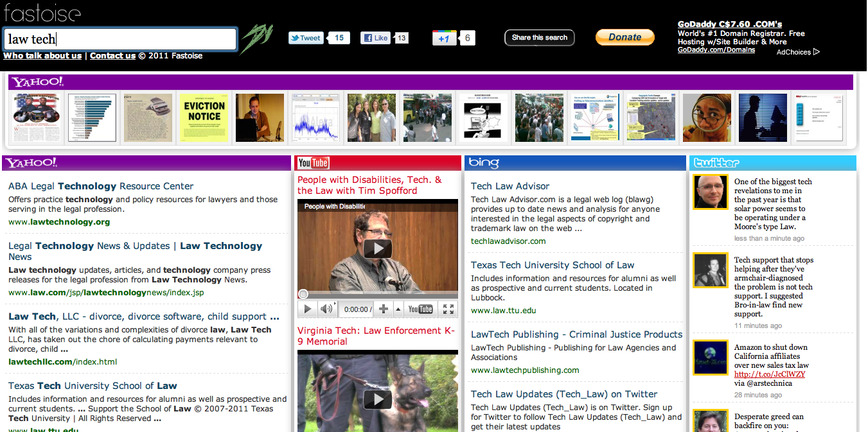Click the yellow Donate button
The height and width of the screenshot is (432, 868).
pos(624,37)
